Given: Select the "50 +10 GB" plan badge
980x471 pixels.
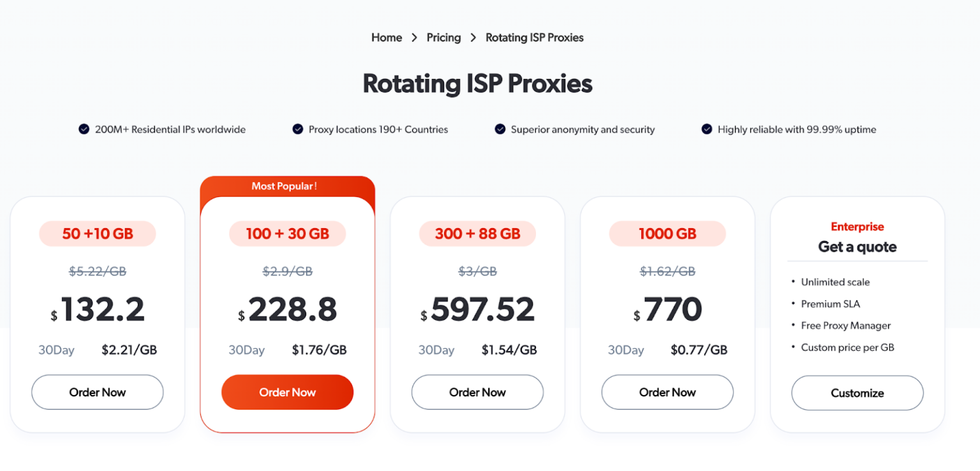Looking at the screenshot, I should [97, 234].
